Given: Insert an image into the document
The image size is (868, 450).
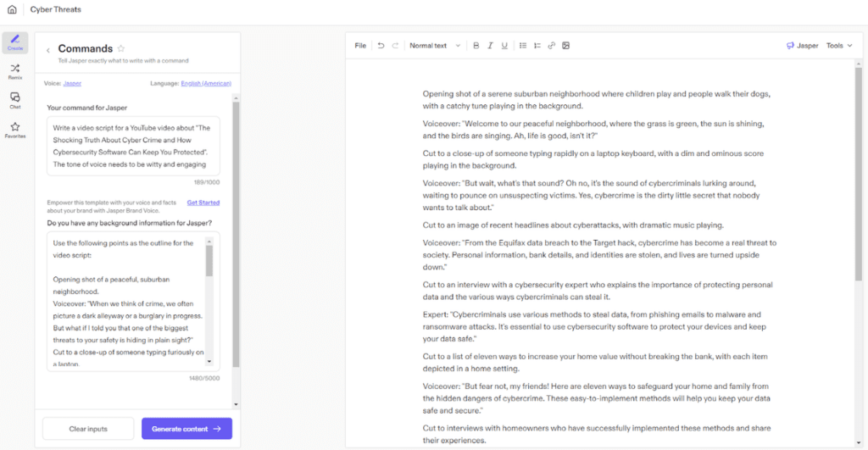Looking at the screenshot, I should [566, 46].
